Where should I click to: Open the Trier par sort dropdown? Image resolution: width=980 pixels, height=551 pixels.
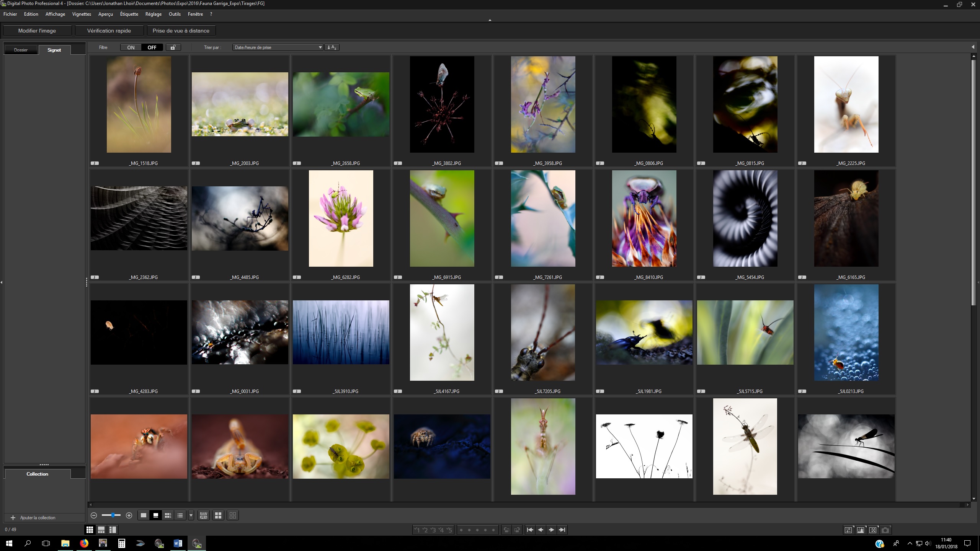[x=278, y=47]
